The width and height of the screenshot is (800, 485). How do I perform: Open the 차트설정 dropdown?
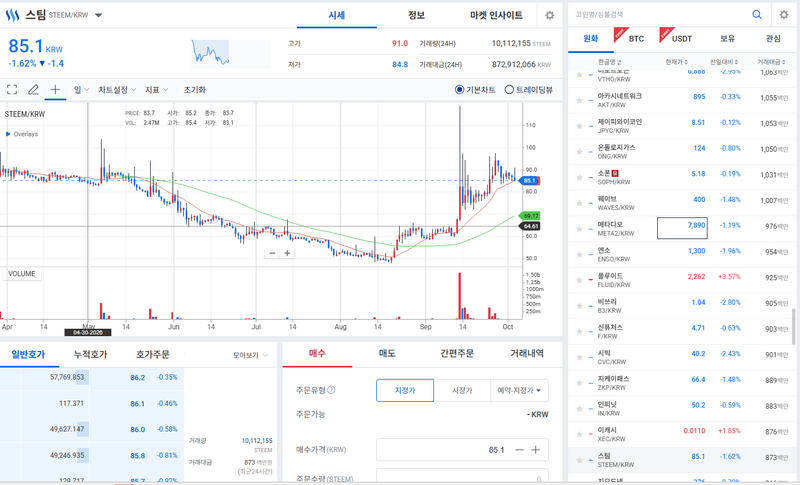(x=117, y=90)
